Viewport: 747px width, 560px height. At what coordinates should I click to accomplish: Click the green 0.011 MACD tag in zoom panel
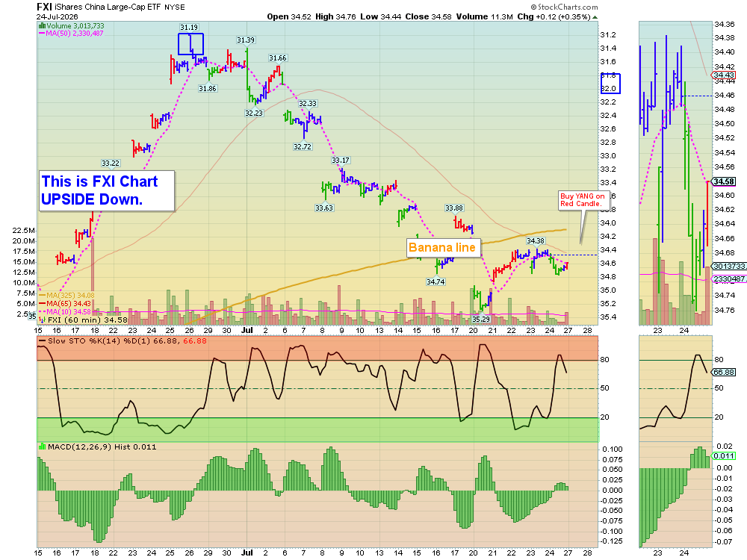pyautogui.click(x=724, y=456)
